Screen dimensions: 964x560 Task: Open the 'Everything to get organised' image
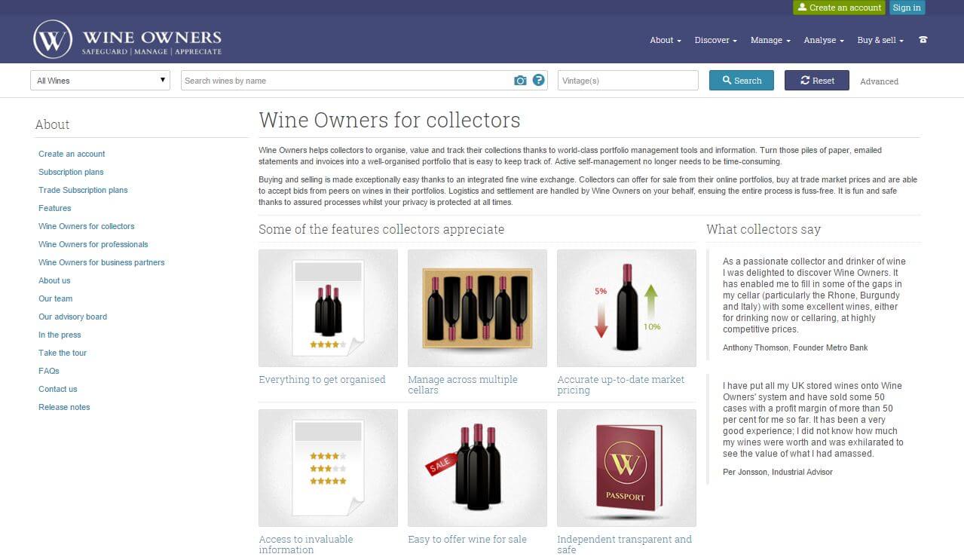pos(328,308)
